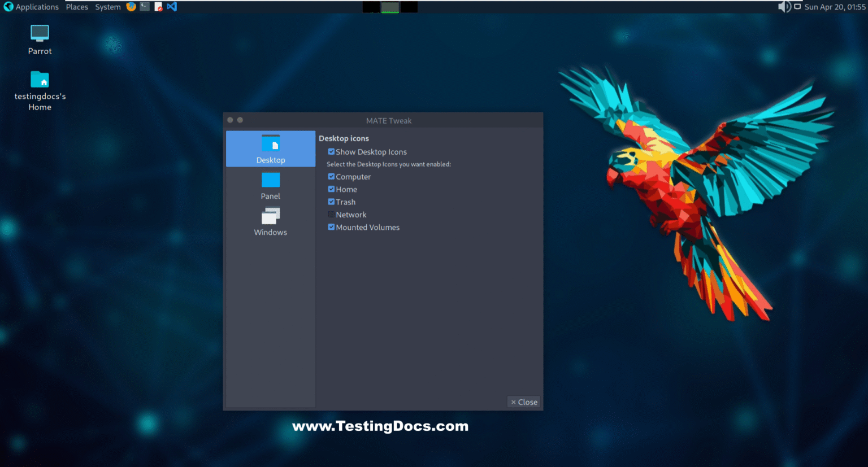Click the clock to view the calendar
Image resolution: width=868 pixels, height=467 pixels.
[x=834, y=7]
